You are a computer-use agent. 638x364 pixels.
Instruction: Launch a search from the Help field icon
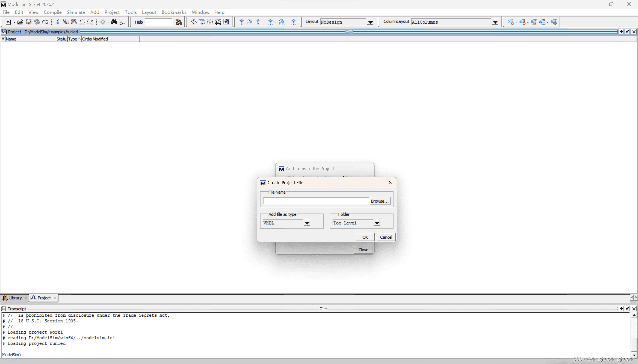click(x=179, y=22)
